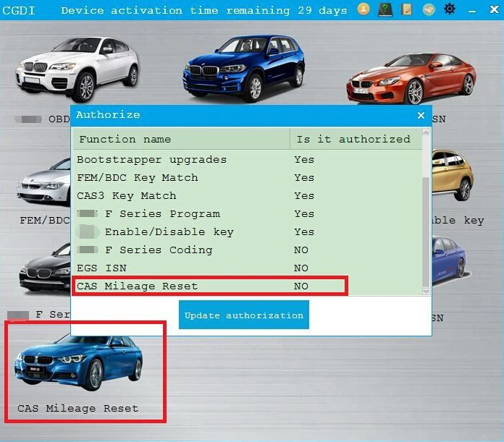The width and height of the screenshot is (504, 442).
Task: Open the help question-mark icon
Action: tap(385, 9)
